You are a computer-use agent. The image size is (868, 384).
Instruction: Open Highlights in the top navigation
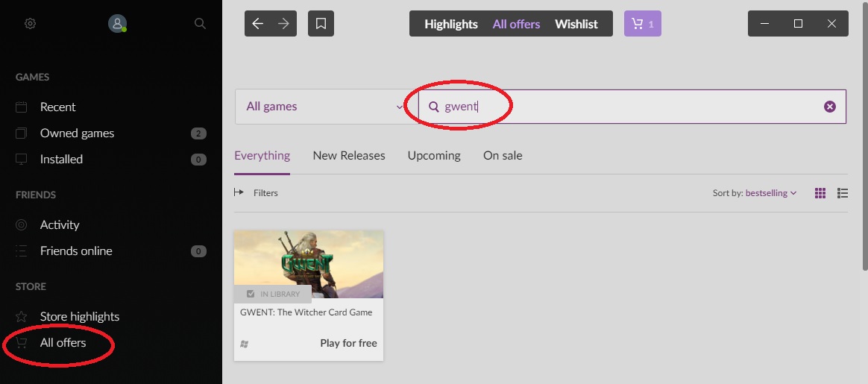[450, 25]
